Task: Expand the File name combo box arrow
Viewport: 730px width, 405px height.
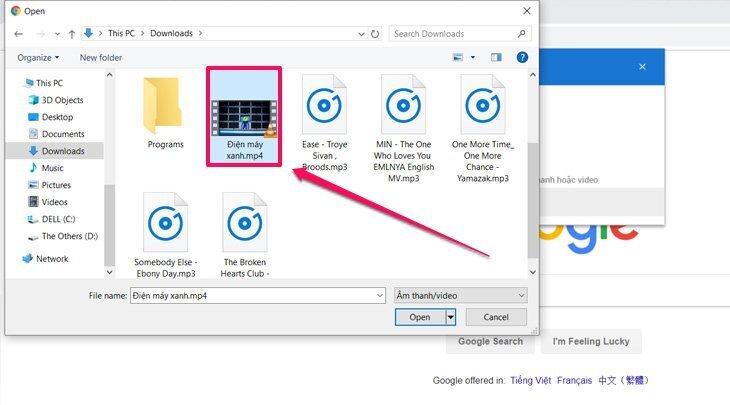Action: click(379, 296)
